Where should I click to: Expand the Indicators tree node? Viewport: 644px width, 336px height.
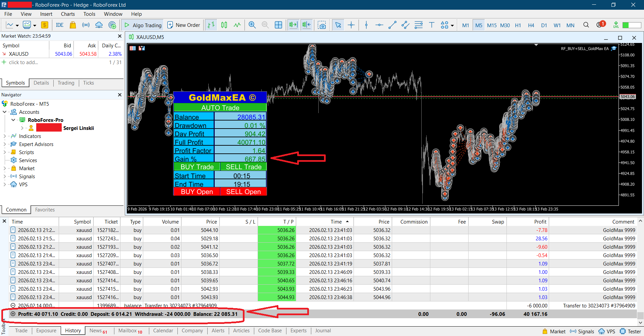point(5,136)
